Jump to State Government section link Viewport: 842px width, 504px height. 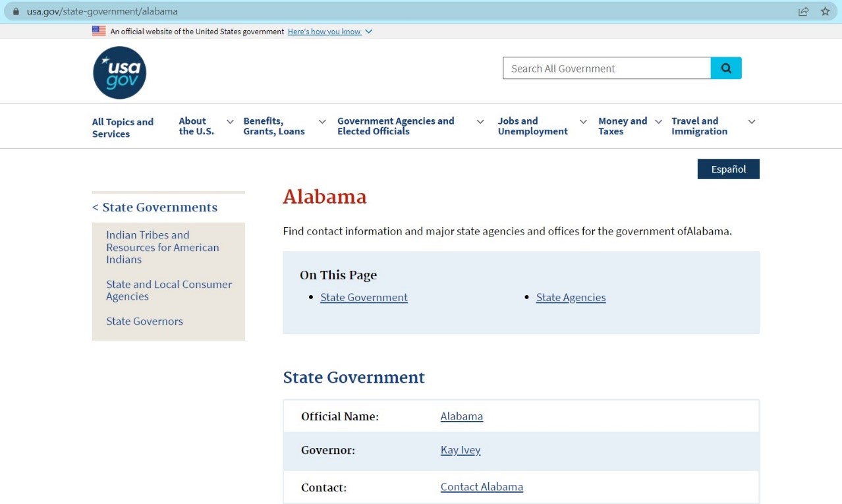coord(364,298)
